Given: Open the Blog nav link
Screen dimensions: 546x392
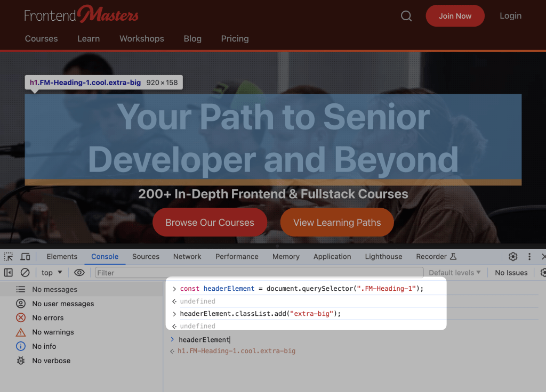Looking at the screenshot, I should pyautogui.click(x=192, y=38).
